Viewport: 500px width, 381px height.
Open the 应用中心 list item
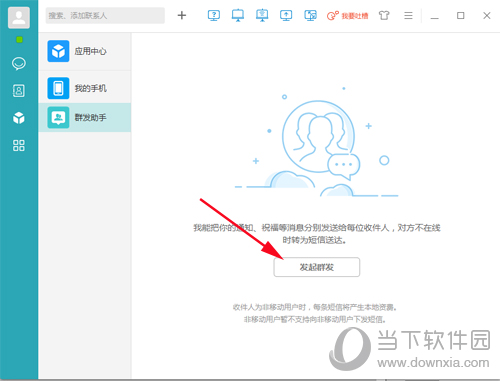[85, 51]
